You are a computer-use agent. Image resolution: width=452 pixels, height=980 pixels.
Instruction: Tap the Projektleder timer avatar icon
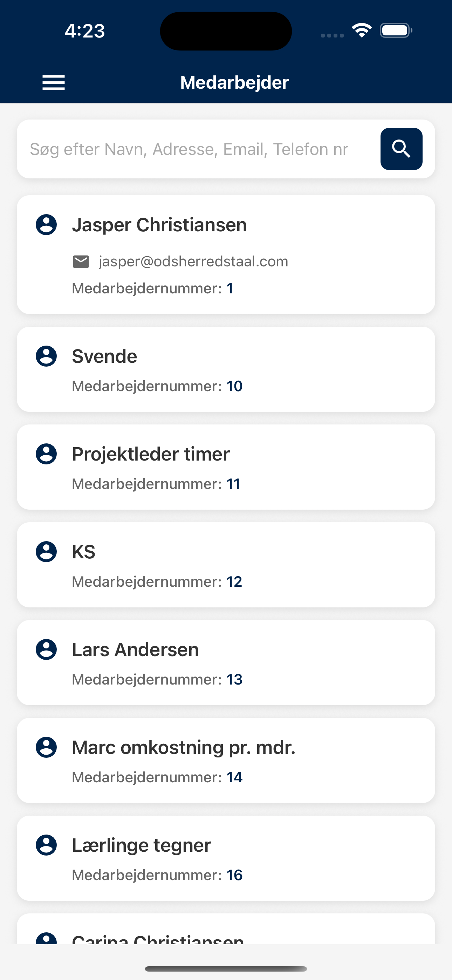46,454
